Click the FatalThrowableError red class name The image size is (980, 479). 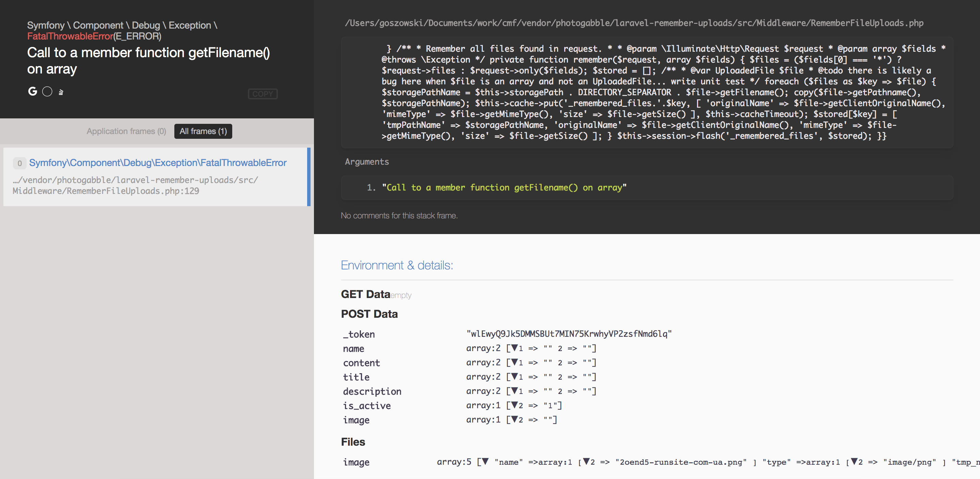70,36
